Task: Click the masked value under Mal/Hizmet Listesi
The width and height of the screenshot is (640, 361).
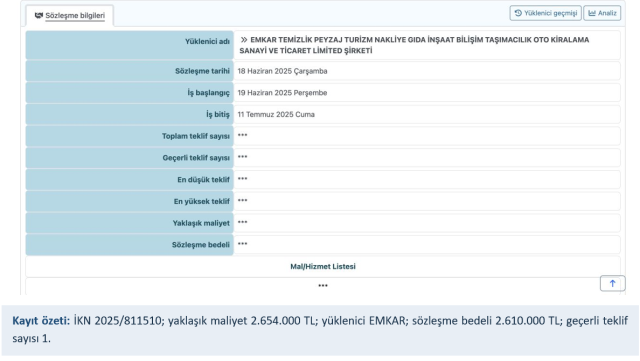Action: pyautogui.click(x=323, y=285)
